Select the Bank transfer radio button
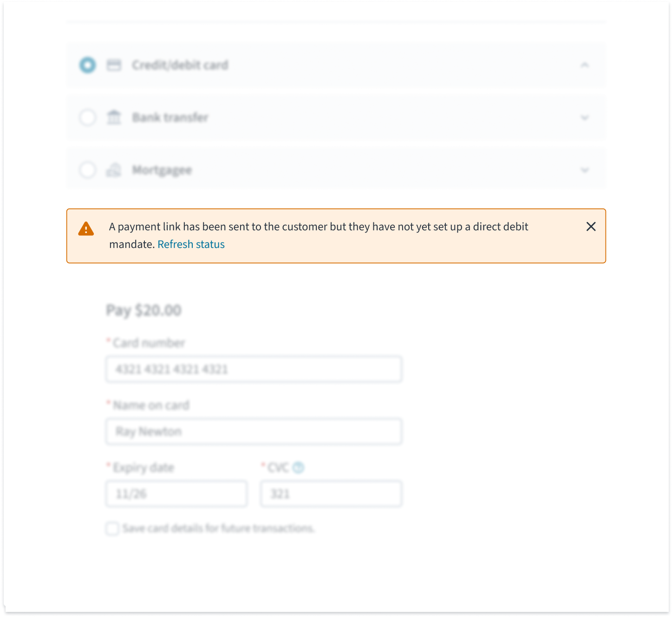Viewport: 672px width, 617px height. coord(87,117)
